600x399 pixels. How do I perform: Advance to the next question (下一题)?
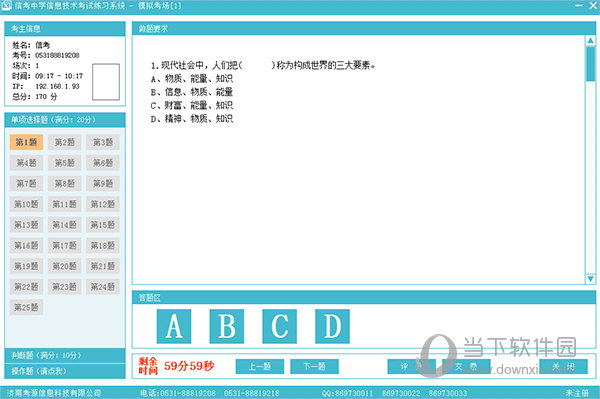(x=315, y=366)
